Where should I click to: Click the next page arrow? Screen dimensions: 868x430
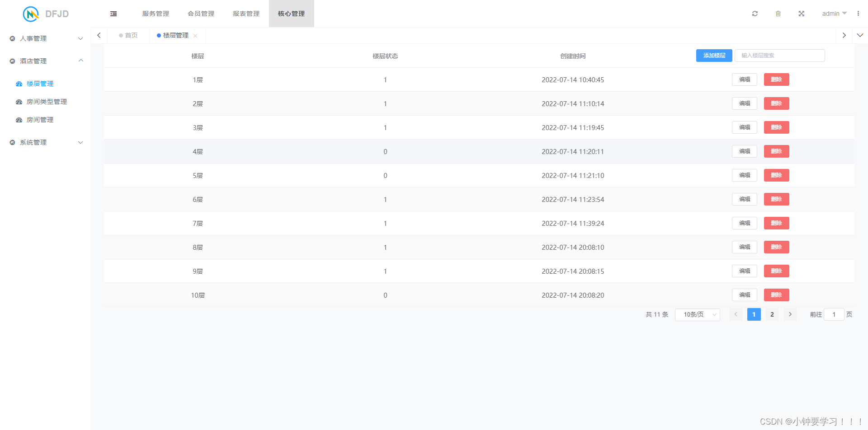pos(790,314)
